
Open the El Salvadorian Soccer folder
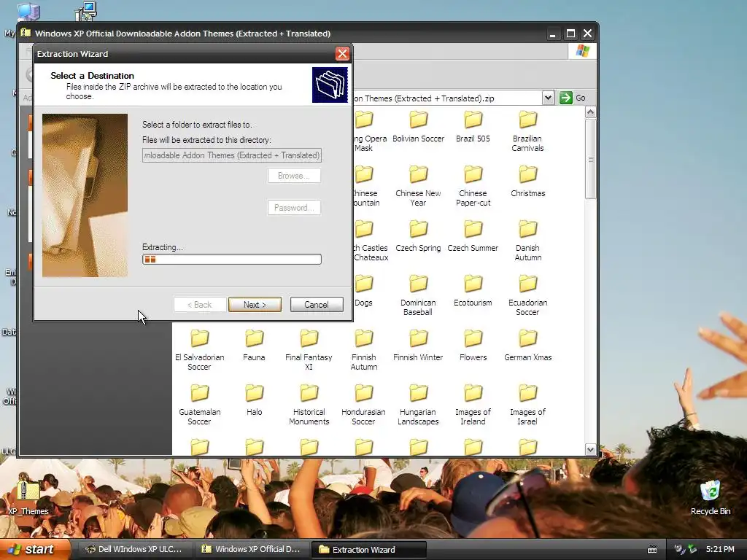(200, 351)
